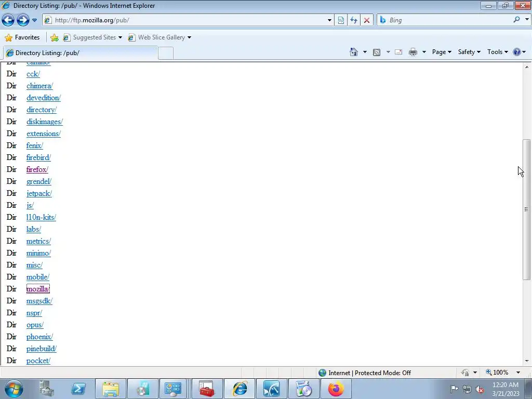Open the Windows Start menu

point(14,389)
